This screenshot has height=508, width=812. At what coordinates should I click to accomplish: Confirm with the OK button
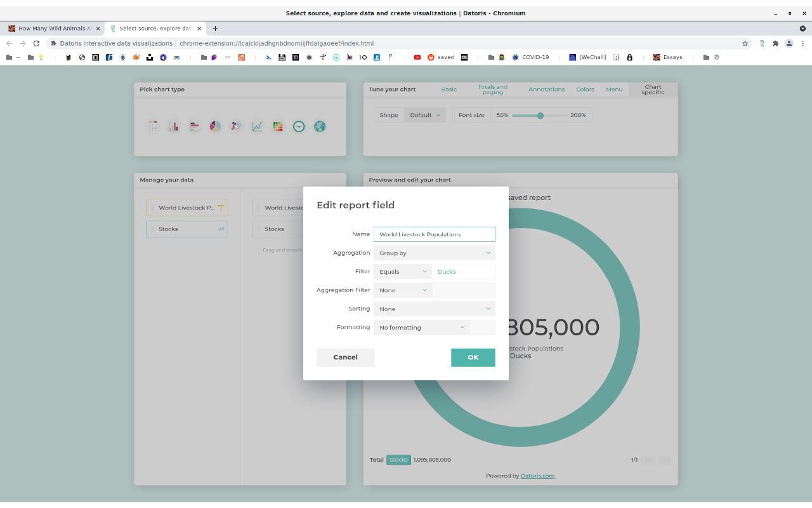tap(473, 358)
